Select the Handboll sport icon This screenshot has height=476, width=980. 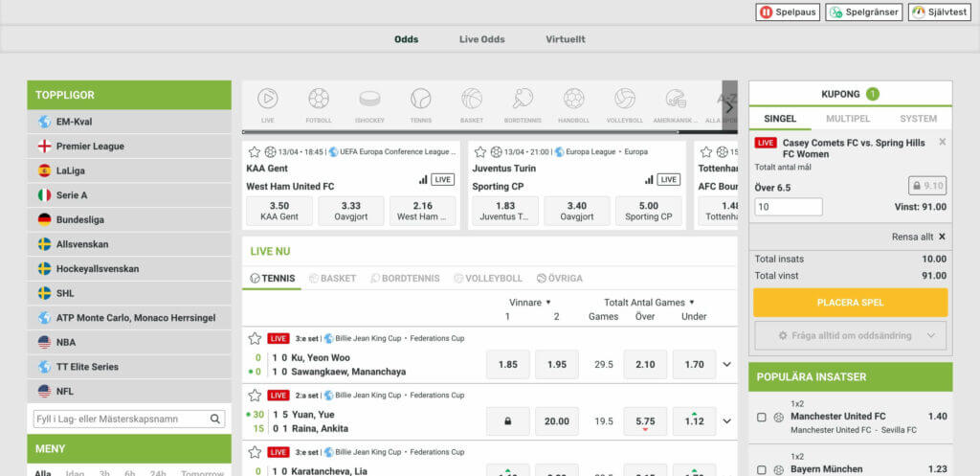tap(574, 99)
